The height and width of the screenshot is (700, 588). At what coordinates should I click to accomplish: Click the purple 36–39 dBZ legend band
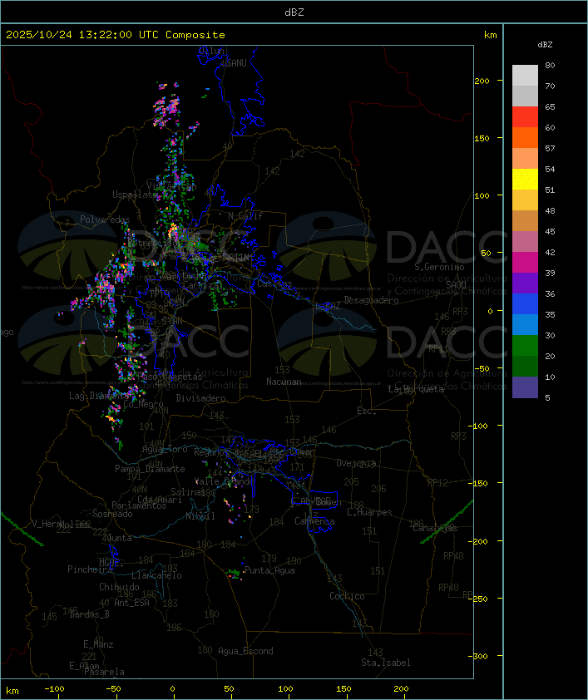click(525, 283)
